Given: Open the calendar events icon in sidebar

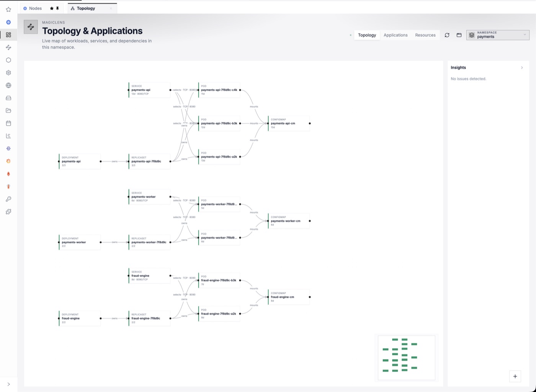Looking at the screenshot, I should click(x=8, y=123).
